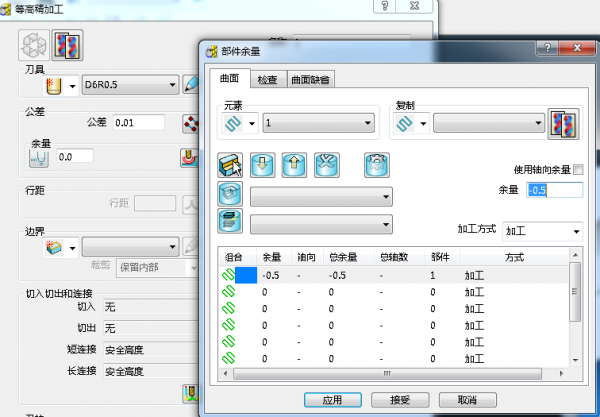Viewport: 600px width, 417px height.
Task: Open the 加工方式 dropdown showing 加工
Action: pos(542,231)
